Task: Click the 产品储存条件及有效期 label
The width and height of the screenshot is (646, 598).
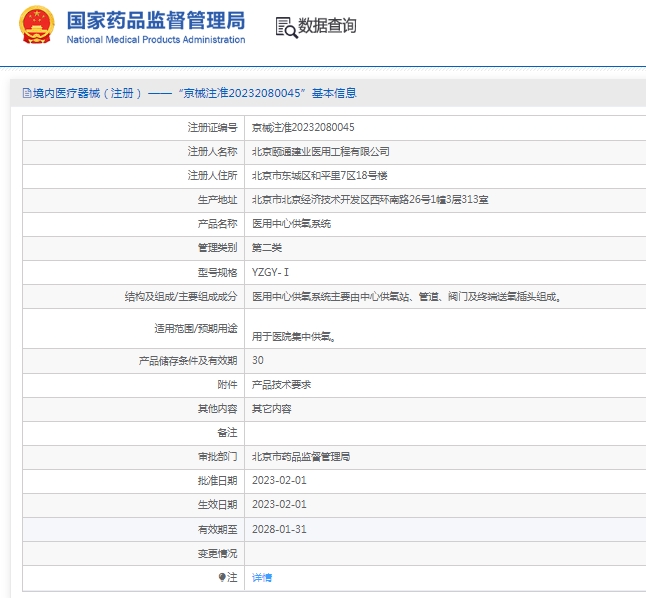Action: (x=188, y=361)
